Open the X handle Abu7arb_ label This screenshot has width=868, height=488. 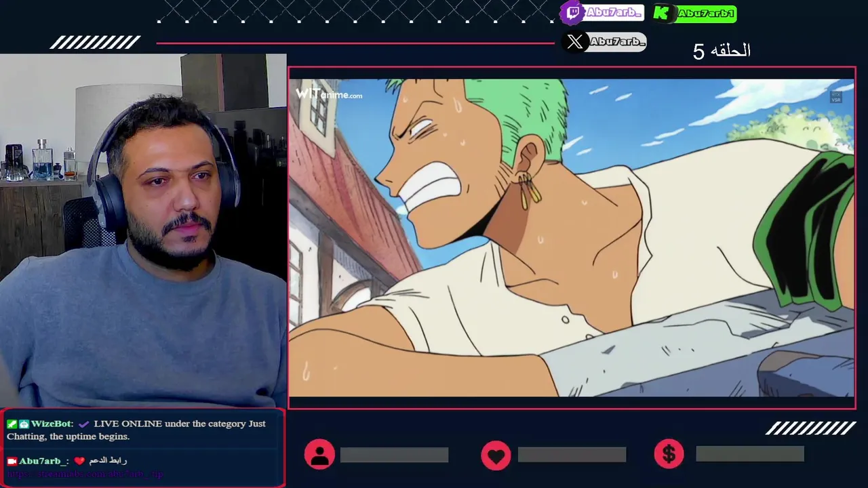(616, 42)
